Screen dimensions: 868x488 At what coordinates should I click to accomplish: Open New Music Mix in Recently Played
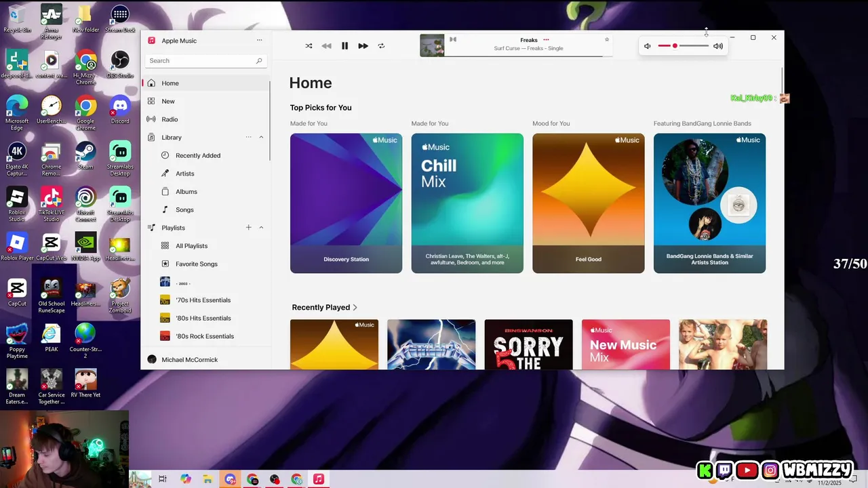click(x=626, y=344)
